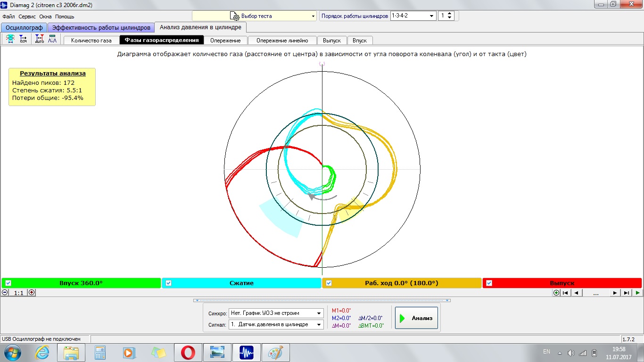Open the Синхро dropdown

click(276, 313)
